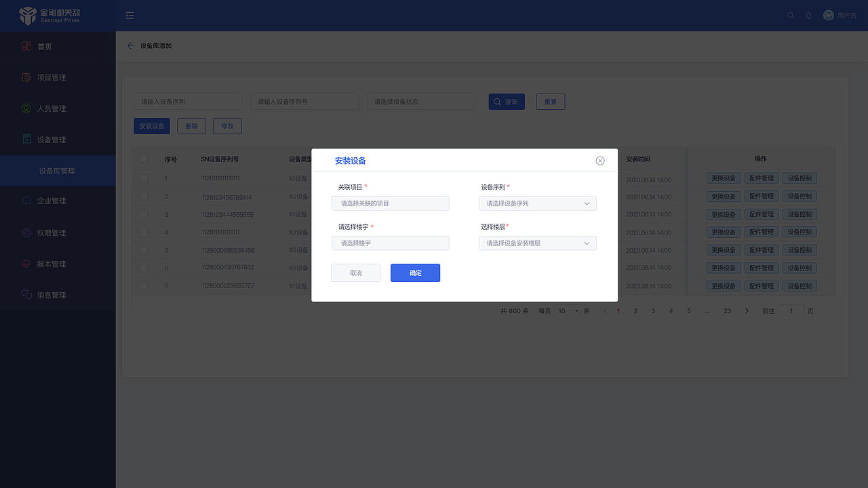Click the 设备管理 sidebar icon
This screenshot has width=868, height=488.
click(x=26, y=140)
